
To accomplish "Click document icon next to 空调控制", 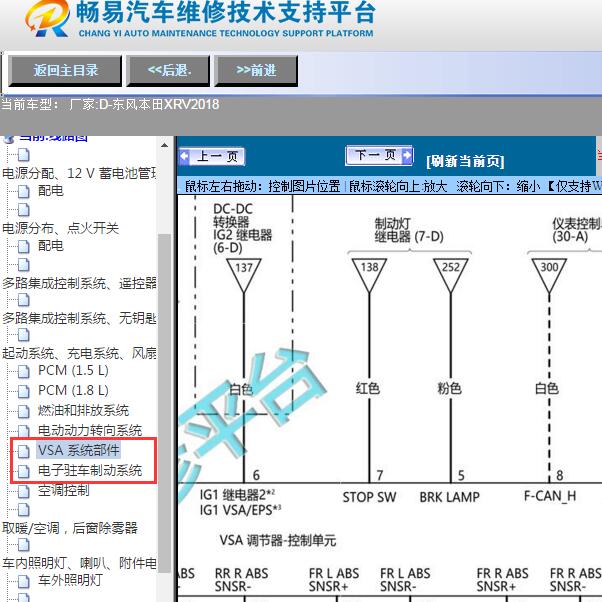I will [23, 491].
